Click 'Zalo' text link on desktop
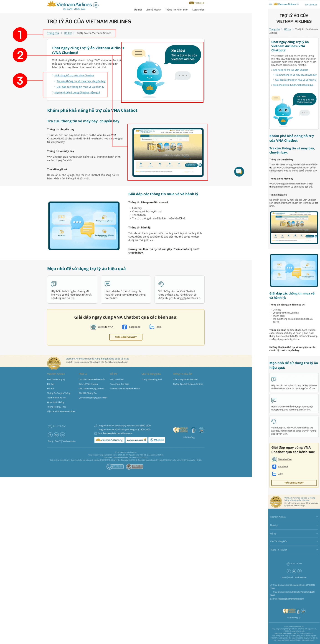 (159, 327)
